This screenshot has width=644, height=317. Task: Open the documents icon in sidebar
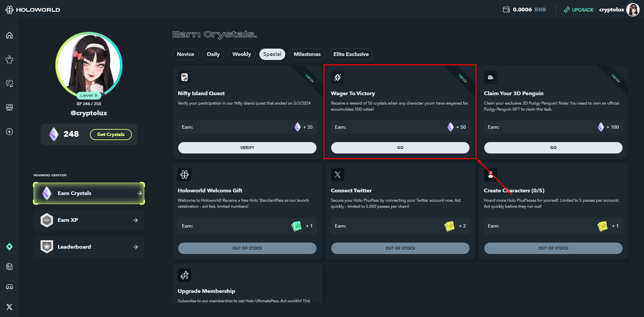[9, 267]
